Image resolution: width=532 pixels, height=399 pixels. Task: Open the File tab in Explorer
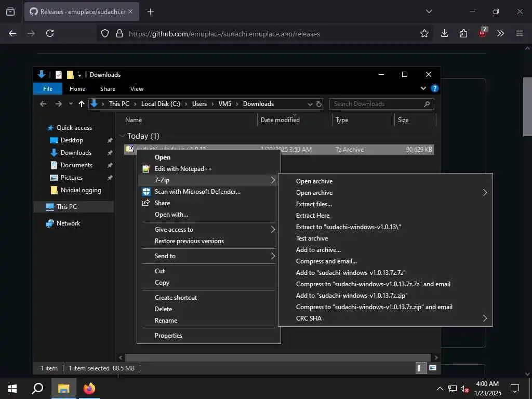[48, 89]
